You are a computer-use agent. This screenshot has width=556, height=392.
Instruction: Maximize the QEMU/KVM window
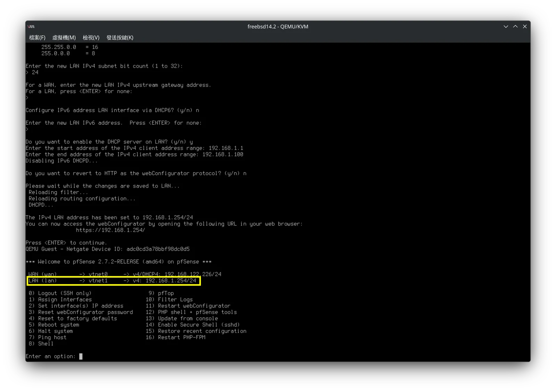click(x=515, y=26)
